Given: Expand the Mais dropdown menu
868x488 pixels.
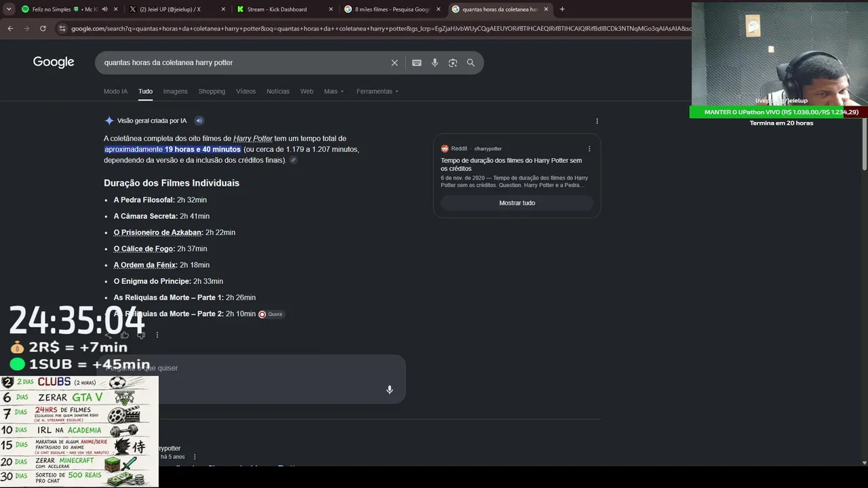Looking at the screenshot, I should point(334,91).
